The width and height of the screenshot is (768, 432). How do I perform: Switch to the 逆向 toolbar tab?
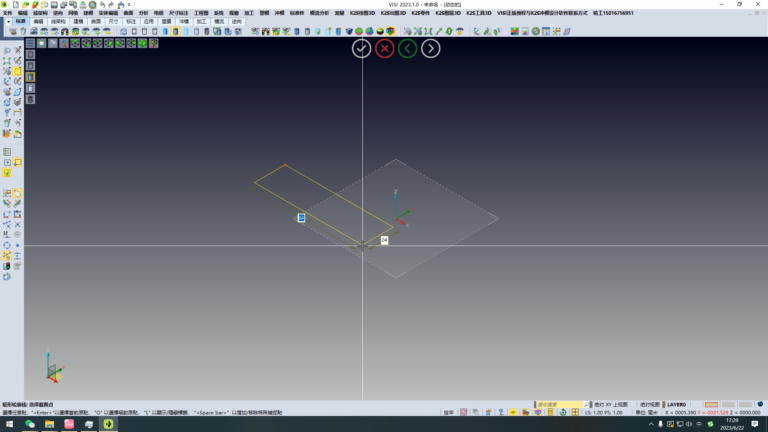[x=237, y=22]
